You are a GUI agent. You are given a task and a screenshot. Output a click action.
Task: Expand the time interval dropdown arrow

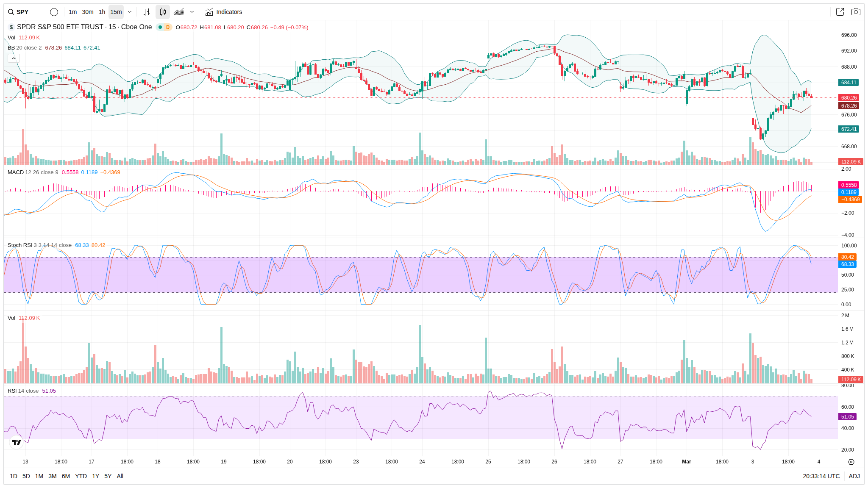(x=130, y=12)
